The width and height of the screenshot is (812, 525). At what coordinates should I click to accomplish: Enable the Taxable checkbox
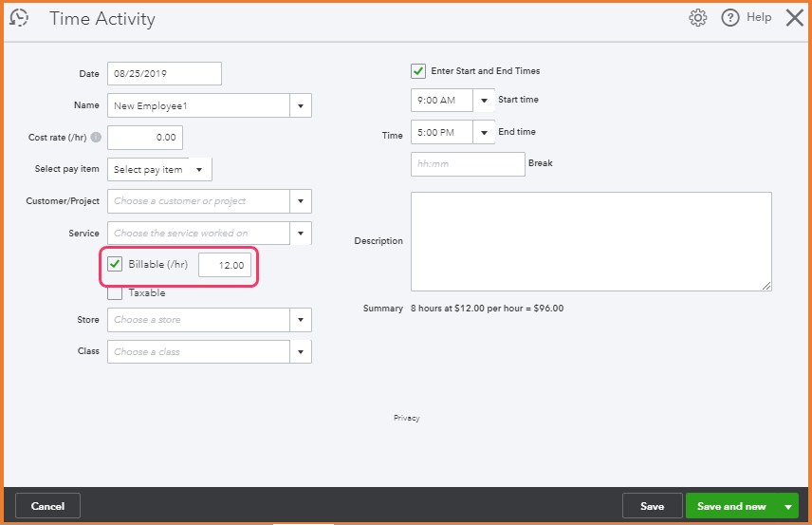116,292
